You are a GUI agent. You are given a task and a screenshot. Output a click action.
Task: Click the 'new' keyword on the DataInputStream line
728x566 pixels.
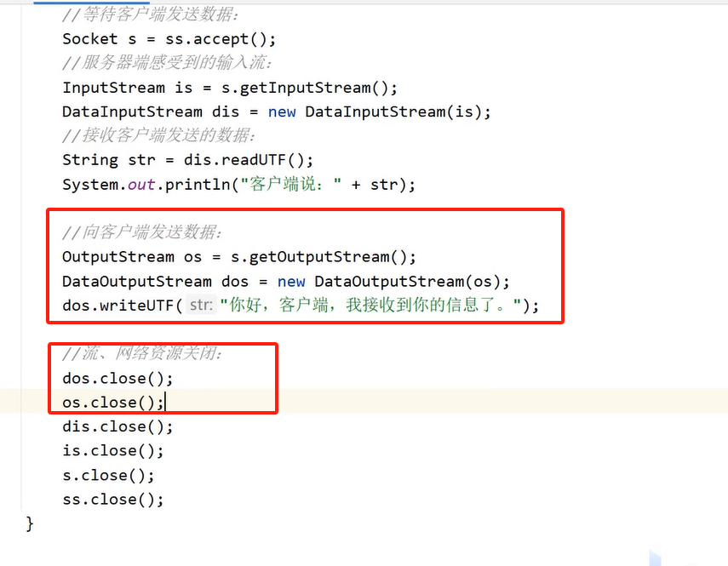[x=282, y=111]
